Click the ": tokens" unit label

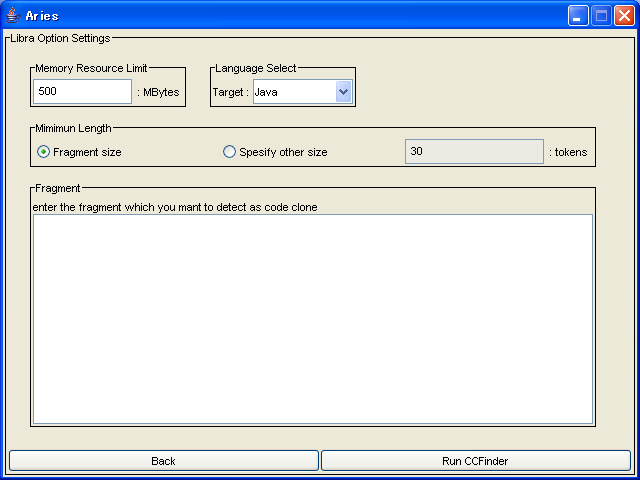pyautogui.click(x=568, y=152)
